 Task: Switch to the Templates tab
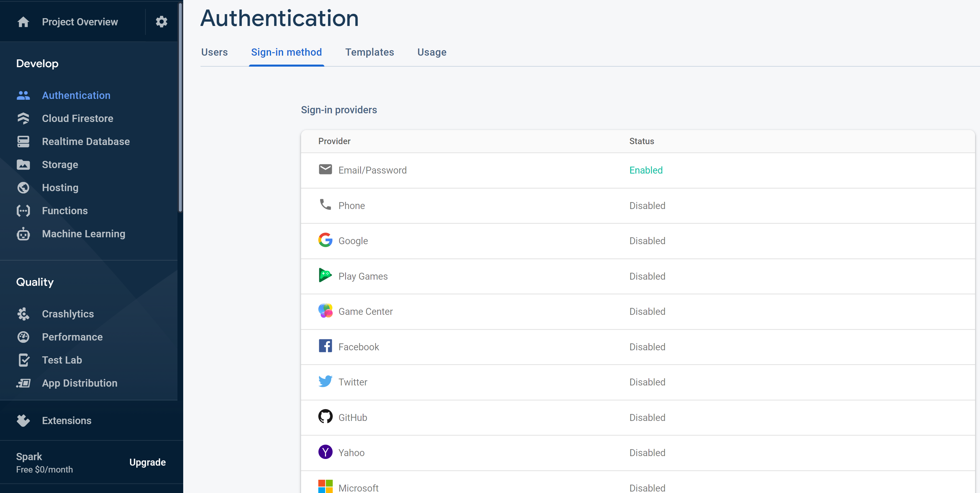[370, 52]
